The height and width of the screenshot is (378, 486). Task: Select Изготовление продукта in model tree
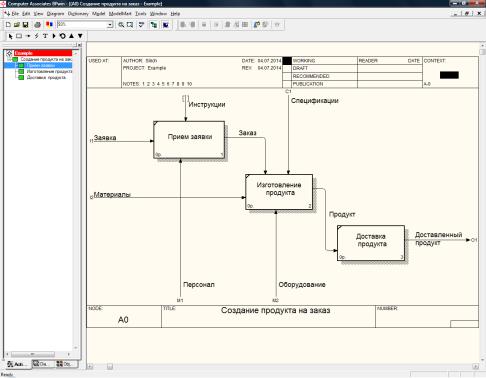[x=49, y=71]
